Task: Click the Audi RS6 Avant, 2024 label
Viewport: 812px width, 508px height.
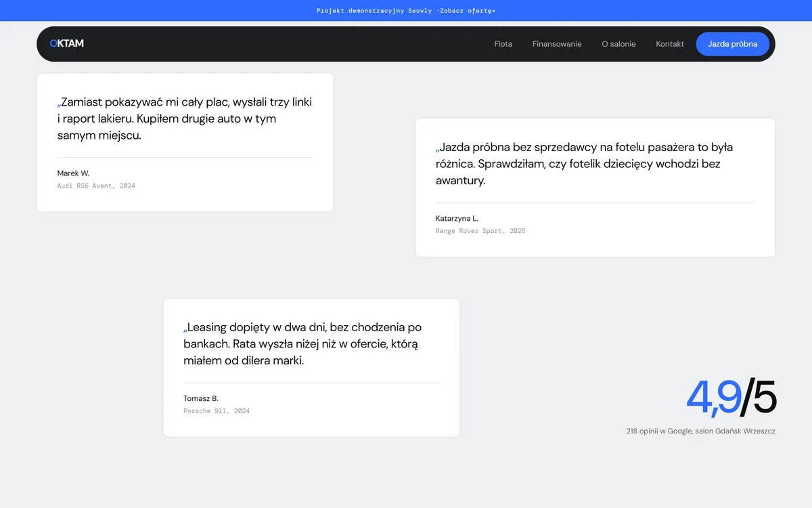Action: pyautogui.click(x=96, y=186)
